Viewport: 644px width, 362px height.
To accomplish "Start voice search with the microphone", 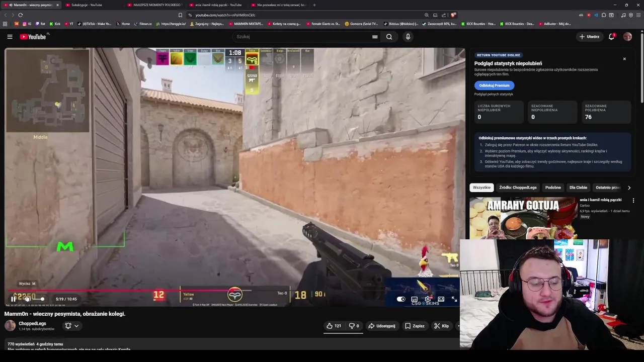I will pyautogui.click(x=408, y=37).
